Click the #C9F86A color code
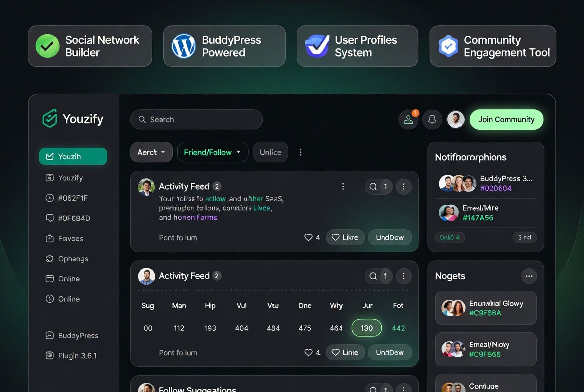 485,313
